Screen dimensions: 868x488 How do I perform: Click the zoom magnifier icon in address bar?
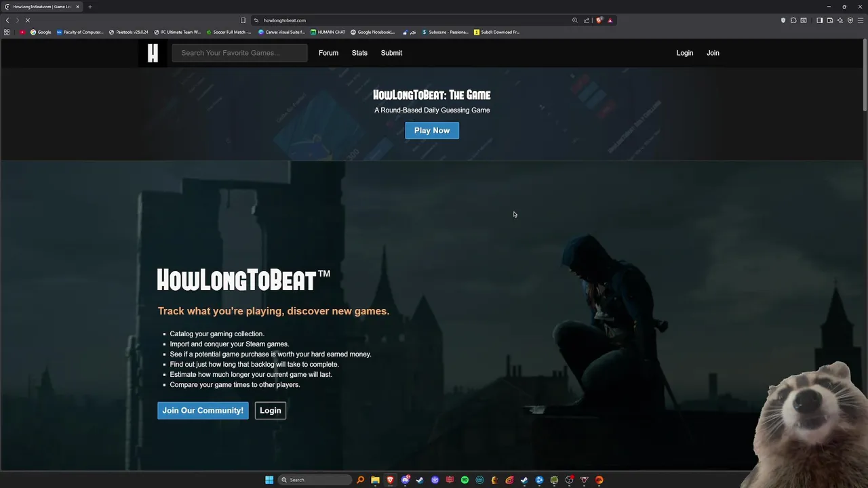click(575, 20)
